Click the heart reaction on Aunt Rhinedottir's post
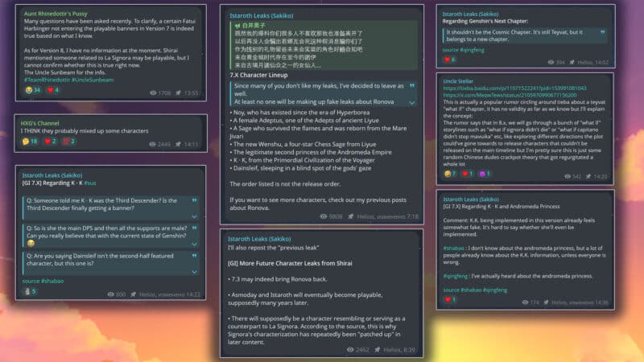 point(53,90)
